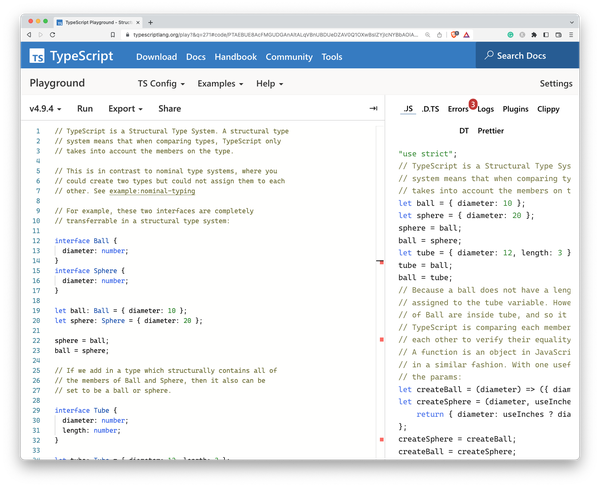Open the Help dropdown menu
The width and height of the screenshot is (600, 487).
pos(270,84)
